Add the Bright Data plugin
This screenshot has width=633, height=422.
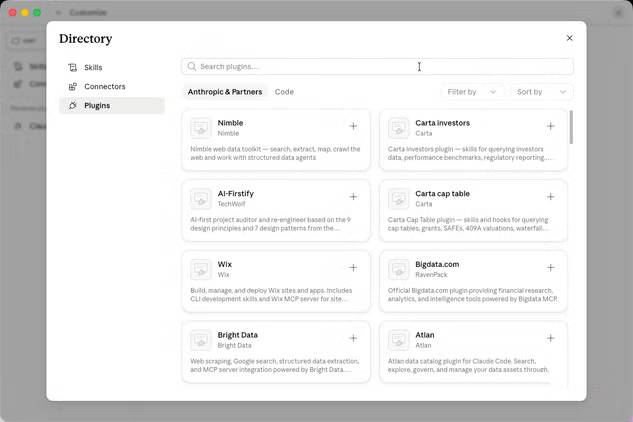(x=353, y=338)
